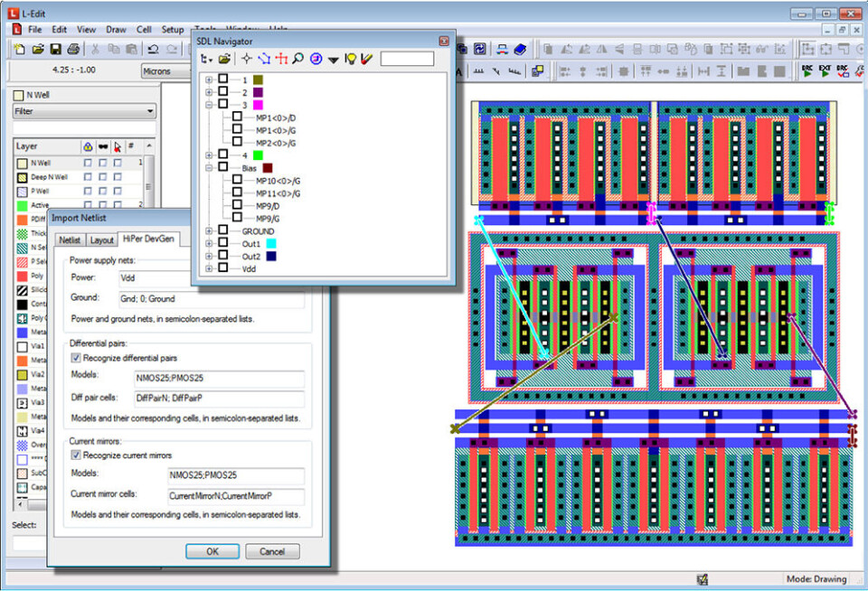The width and height of the screenshot is (868, 591).
Task: Run DRC with the green play icon
Action: pyautogui.click(x=807, y=70)
